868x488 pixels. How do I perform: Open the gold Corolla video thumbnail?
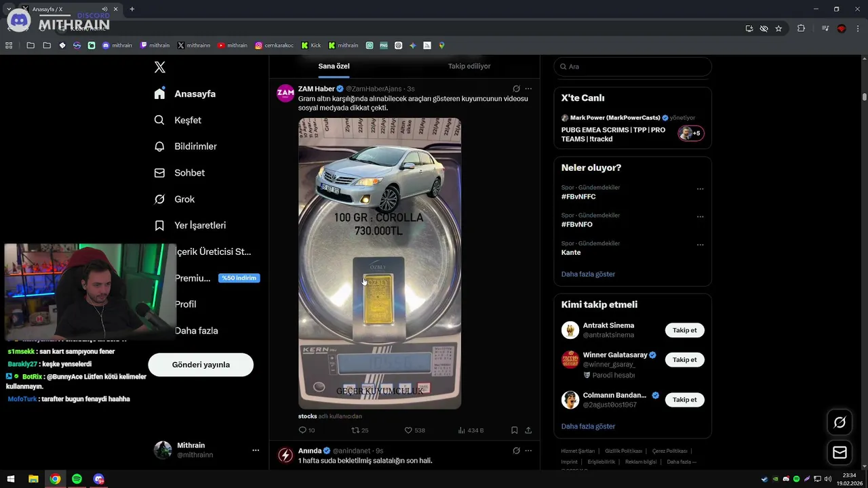pyautogui.click(x=380, y=264)
